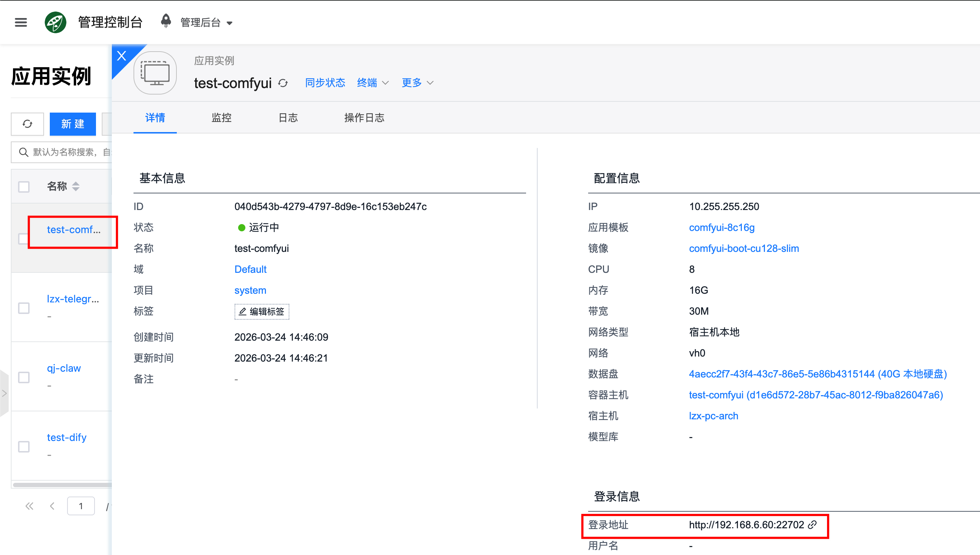This screenshot has width=980, height=555.
Task: Close the detail panel with the X icon
Action: (122, 56)
